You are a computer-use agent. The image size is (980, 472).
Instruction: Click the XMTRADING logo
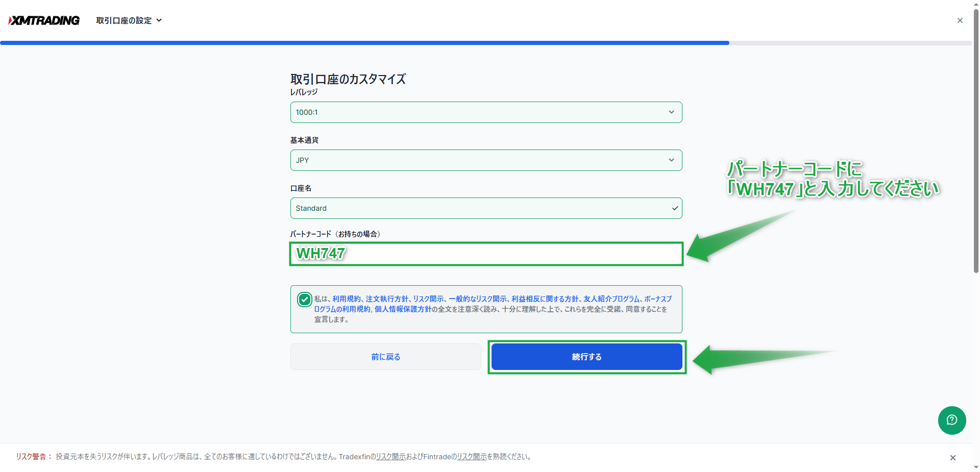44,20
